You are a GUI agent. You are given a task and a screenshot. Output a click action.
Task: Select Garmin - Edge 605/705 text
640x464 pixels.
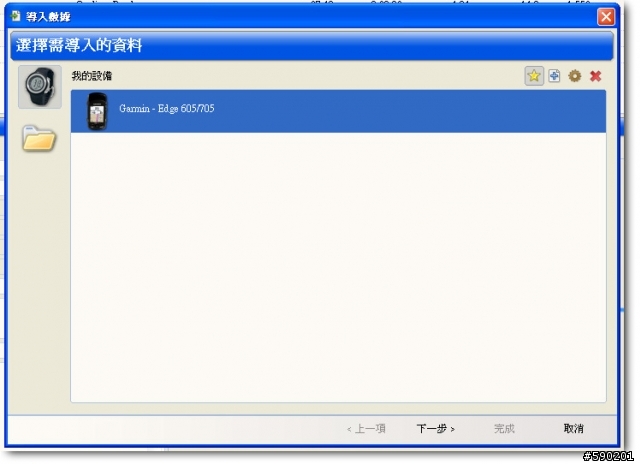(x=167, y=109)
